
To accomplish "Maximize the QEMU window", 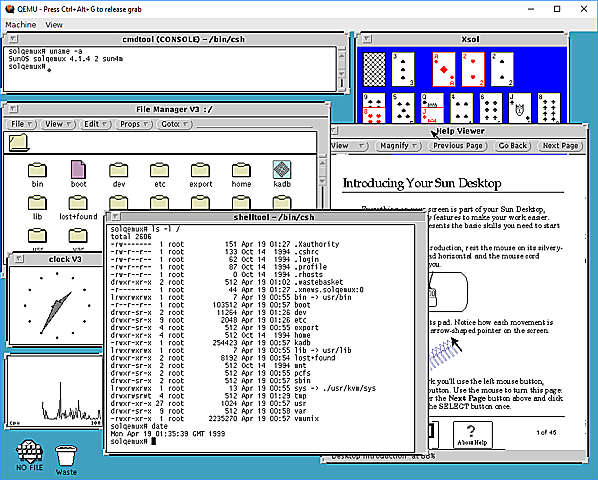I will 557,9.
